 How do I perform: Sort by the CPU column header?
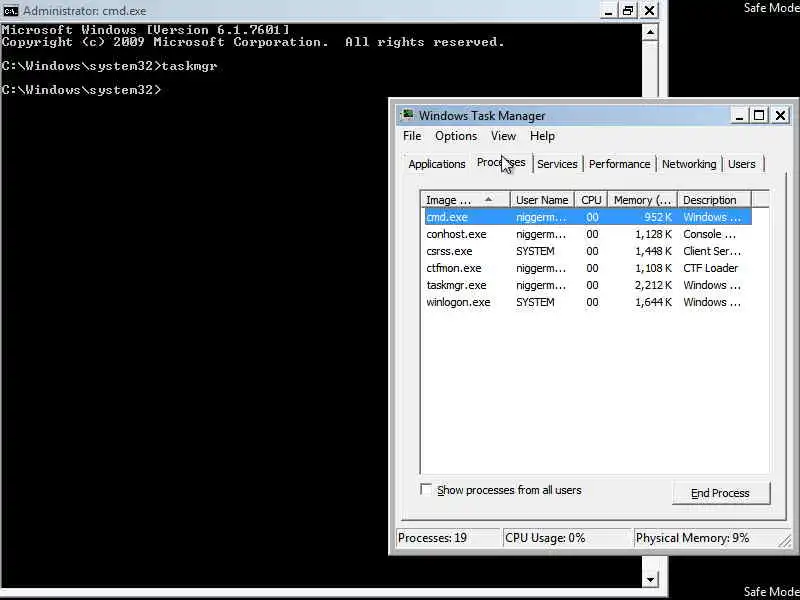coord(591,200)
